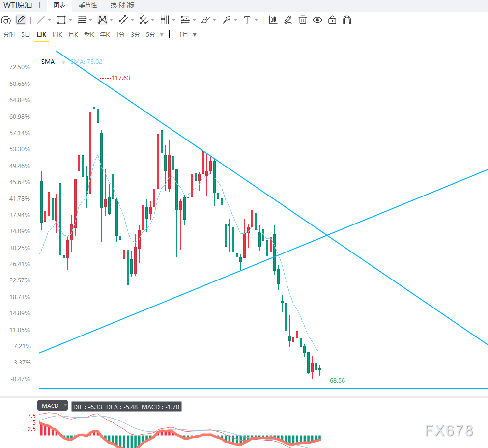Expand line tool dropdown arrow
This screenshot has width=488, height=448.
50,20
